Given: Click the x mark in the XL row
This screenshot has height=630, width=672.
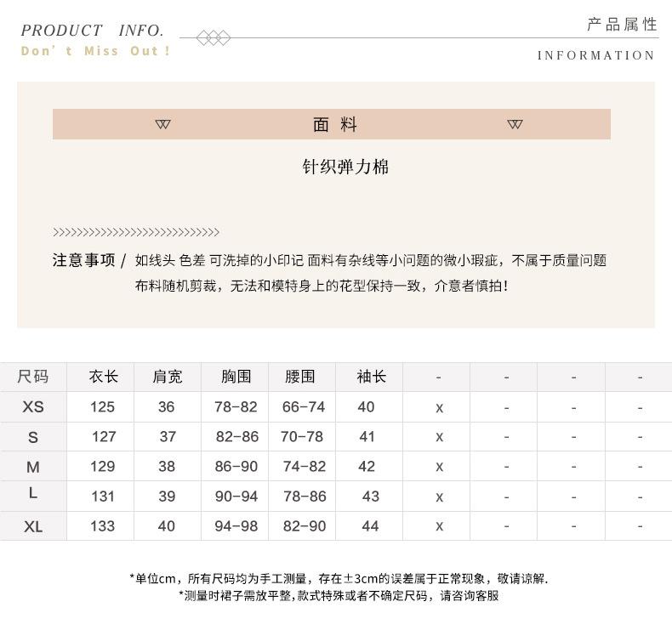Looking at the screenshot, I should (x=439, y=526).
